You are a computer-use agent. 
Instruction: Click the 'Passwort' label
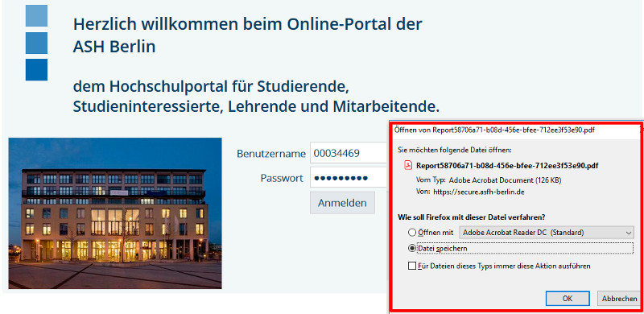(282, 179)
